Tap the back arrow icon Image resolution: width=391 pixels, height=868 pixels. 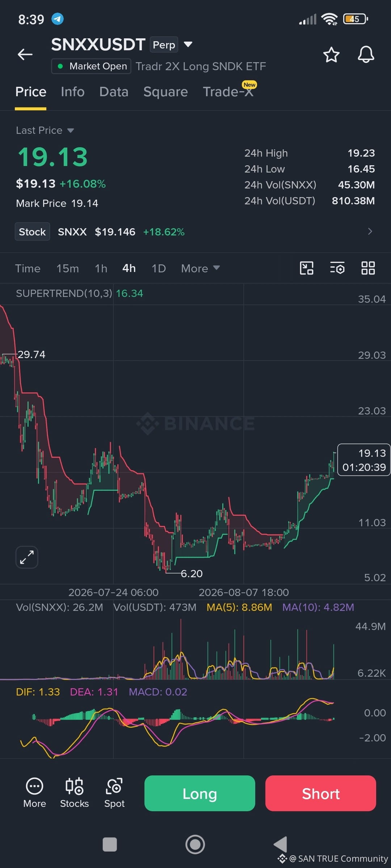pyautogui.click(x=25, y=54)
